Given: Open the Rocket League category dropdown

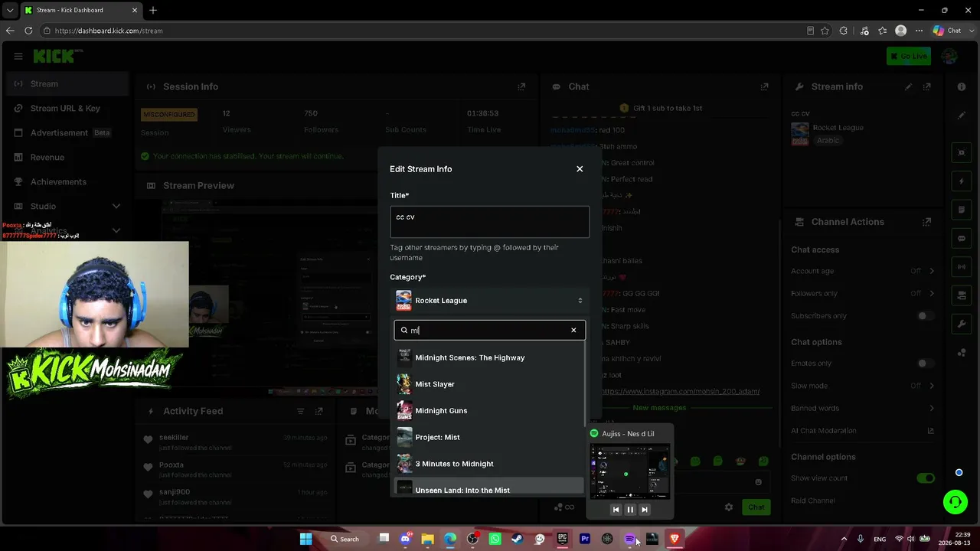Looking at the screenshot, I should coord(489,301).
